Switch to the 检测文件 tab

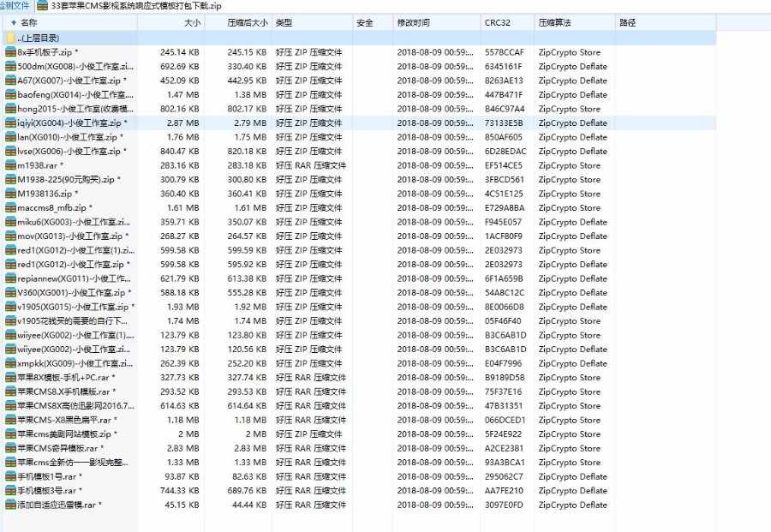point(15,6)
